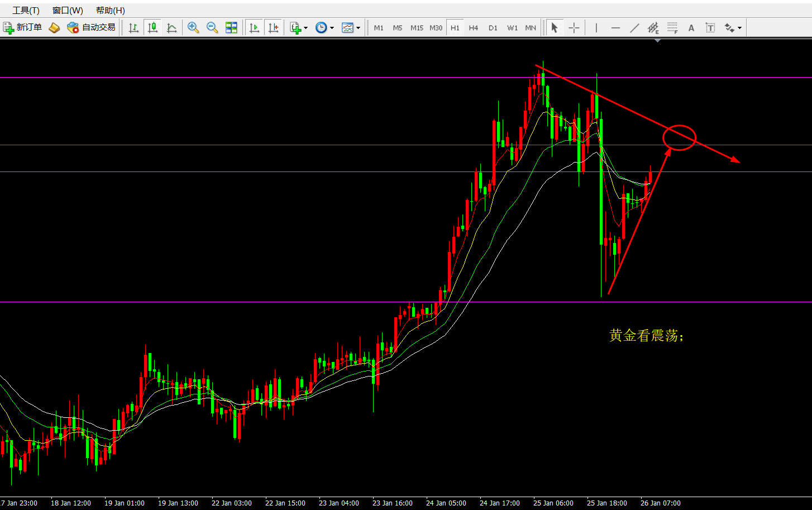The width and height of the screenshot is (812, 510).
Task: Select the M1 timeframe
Action: 379,28
